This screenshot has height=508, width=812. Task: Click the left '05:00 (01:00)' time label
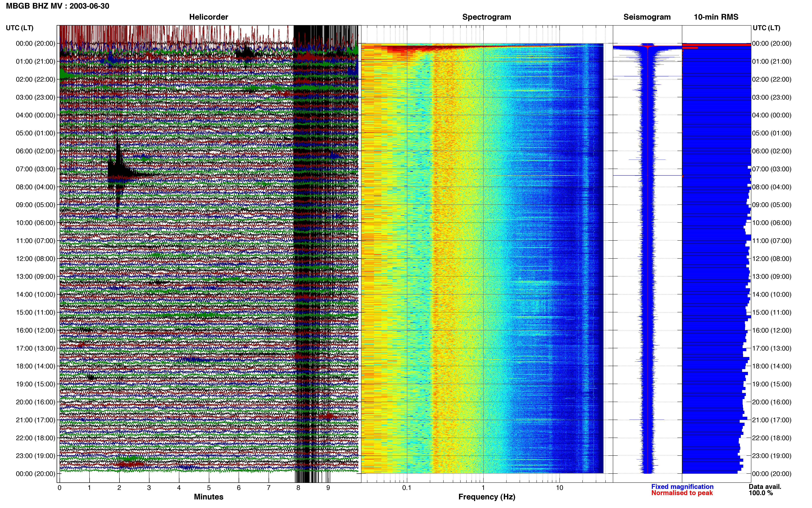point(36,133)
